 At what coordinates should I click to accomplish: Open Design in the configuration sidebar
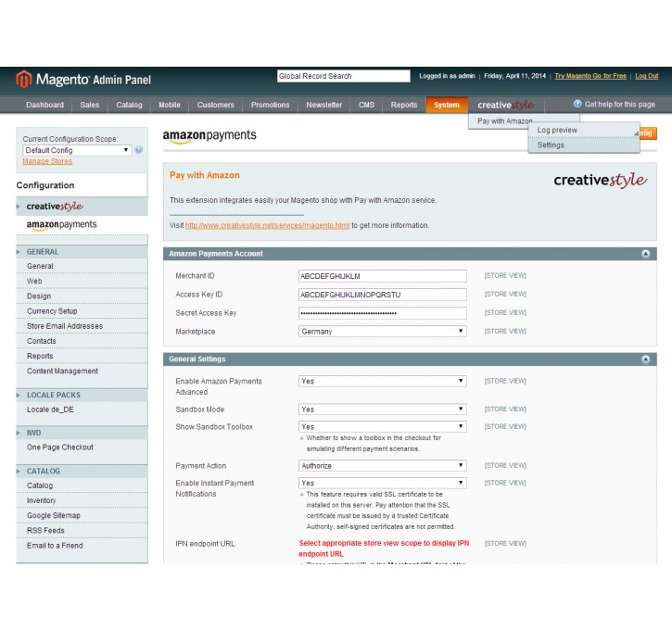(x=82, y=296)
